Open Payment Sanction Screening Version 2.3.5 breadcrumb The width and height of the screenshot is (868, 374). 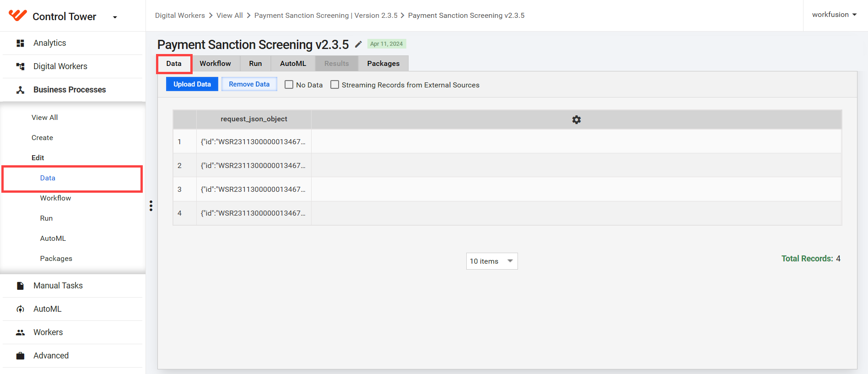(x=326, y=16)
